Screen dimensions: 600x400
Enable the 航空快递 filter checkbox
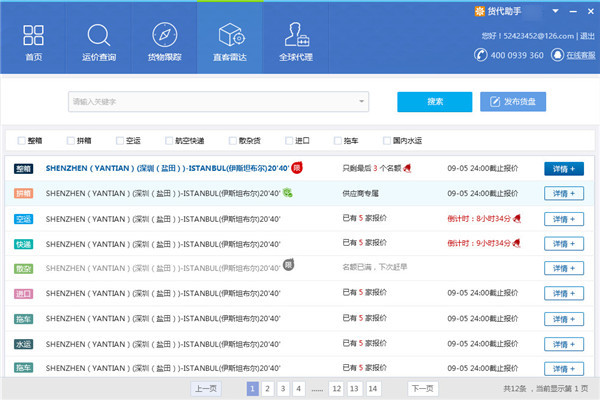(168, 141)
